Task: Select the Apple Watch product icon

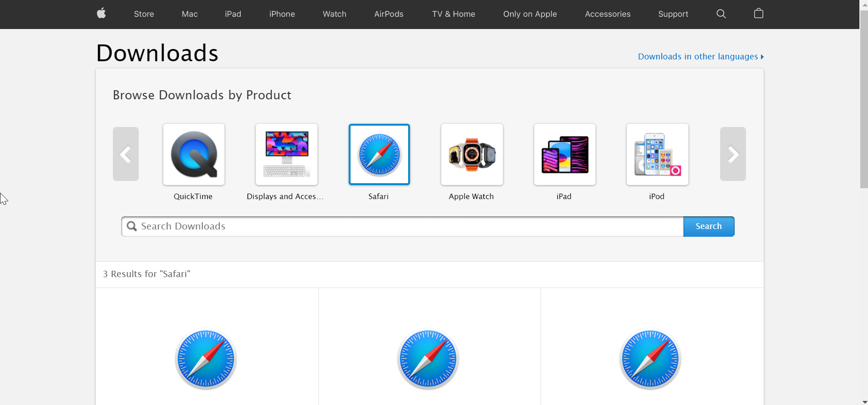Action: 472,154
